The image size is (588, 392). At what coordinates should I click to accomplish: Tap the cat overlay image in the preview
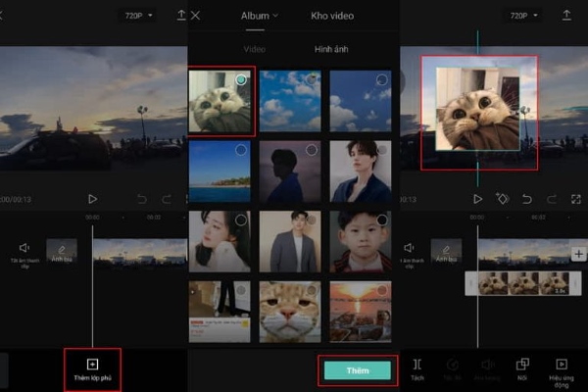coord(478,109)
